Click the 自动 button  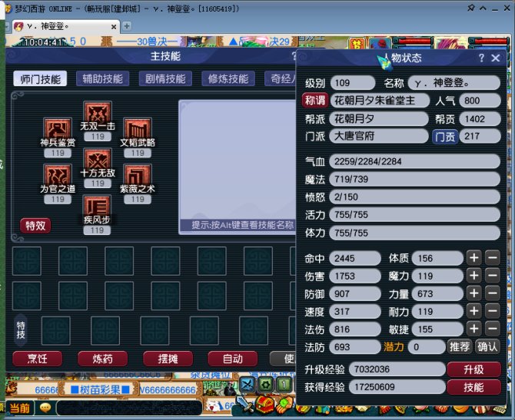(233, 359)
